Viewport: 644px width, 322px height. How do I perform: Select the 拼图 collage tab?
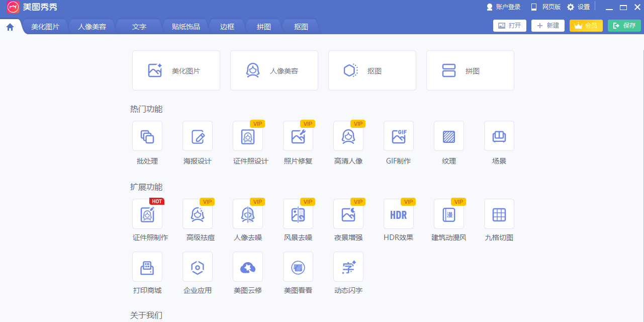click(x=264, y=27)
